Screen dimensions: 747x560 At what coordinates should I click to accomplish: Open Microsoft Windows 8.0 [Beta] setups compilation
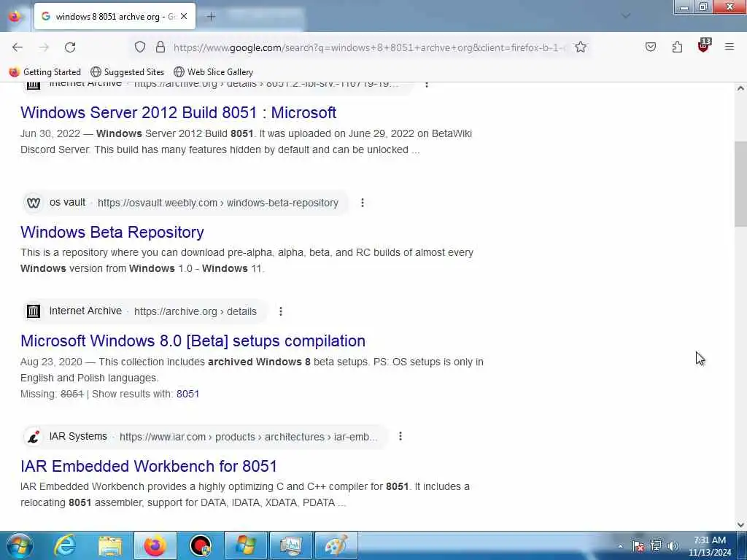tap(193, 341)
